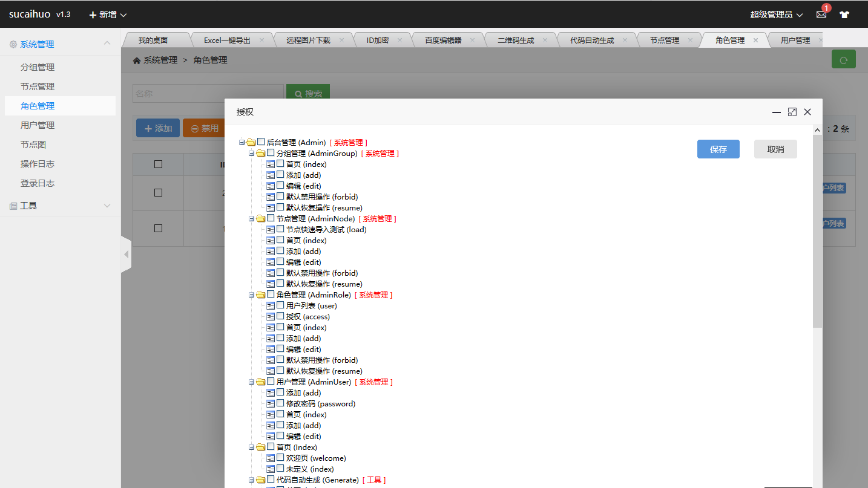The width and height of the screenshot is (868, 488).
Task: Check the 节点管理 (AdminNode) checkbox
Action: coord(271,218)
